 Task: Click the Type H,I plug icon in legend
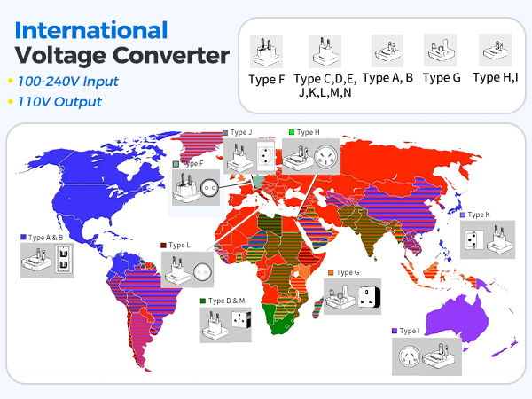(495, 51)
